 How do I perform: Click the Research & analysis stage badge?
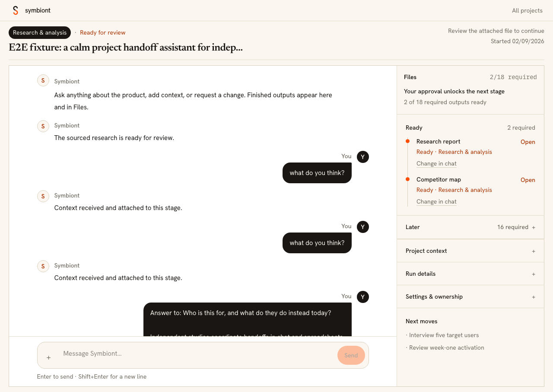[x=40, y=32]
